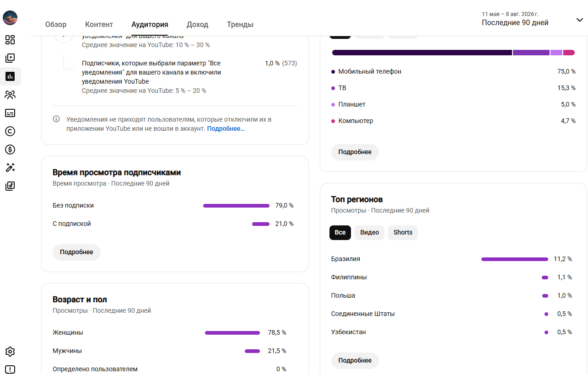Viewport: 588px width, 374px height.
Task: Click the Send feedback icon
Action: click(10, 369)
